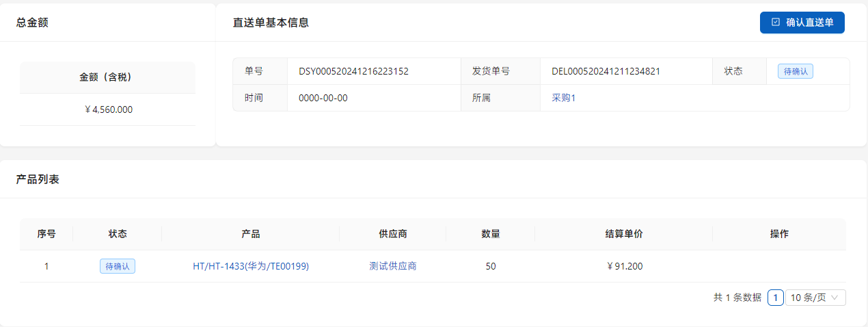The height and width of the screenshot is (327, 868).
Task: Click the total amount ¥4,560.000
Action: [108, 109]
